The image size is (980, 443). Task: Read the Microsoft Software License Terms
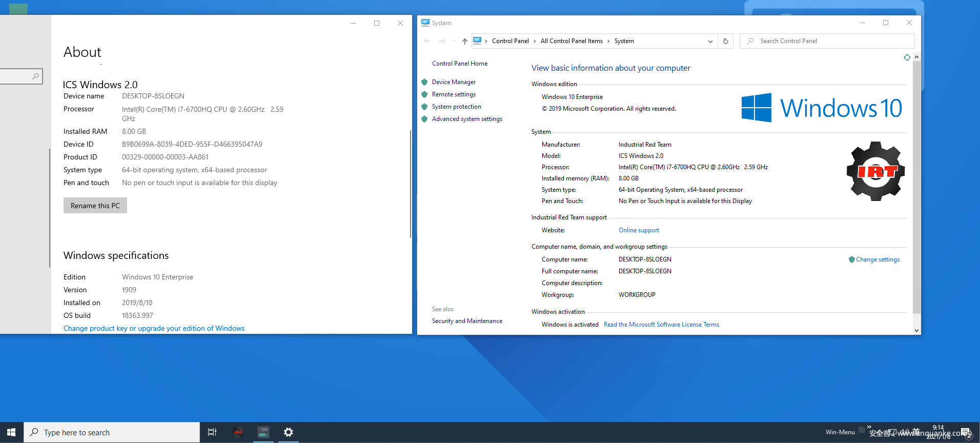tap(661, 325)
